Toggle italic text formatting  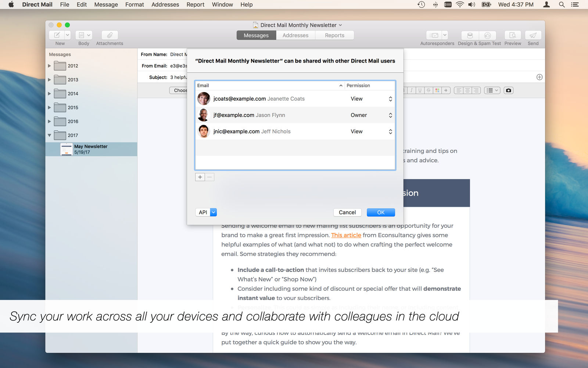pos(411,90)
